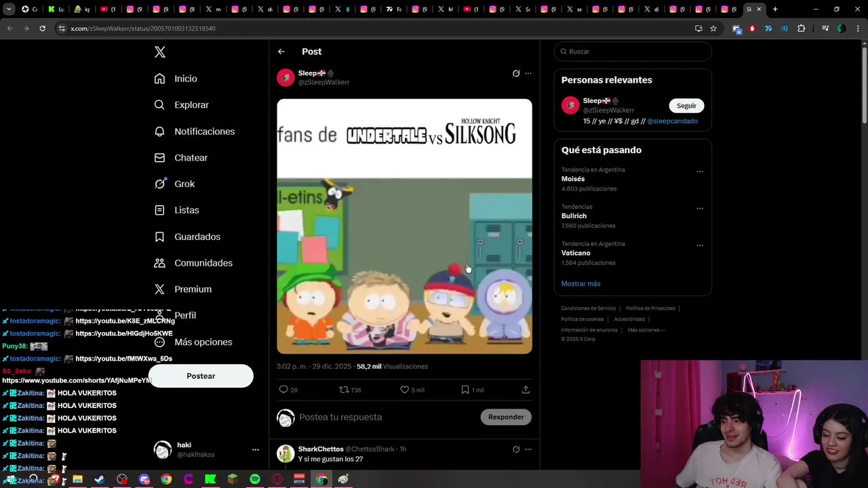868x488 pixels.
Task: Click the repost icon with 736
Action: click(x=344, y=390)
